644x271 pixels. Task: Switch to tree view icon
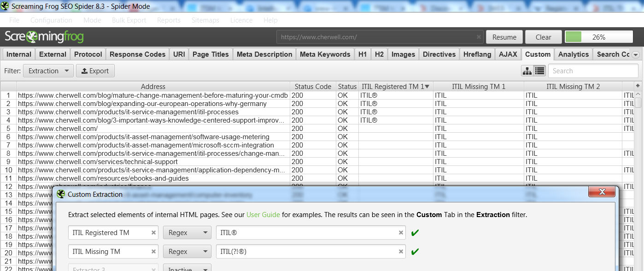pos(527,71)
